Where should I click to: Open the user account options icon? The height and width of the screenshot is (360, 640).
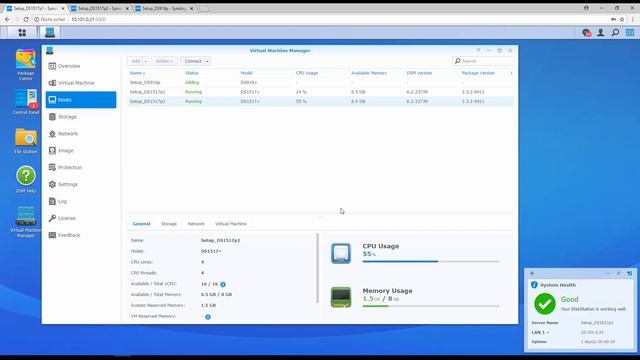point(600,33)
